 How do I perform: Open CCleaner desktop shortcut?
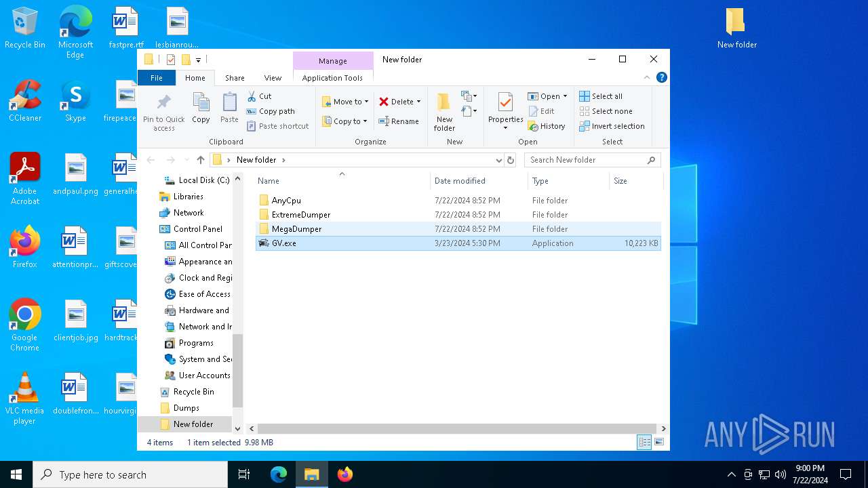25,102
